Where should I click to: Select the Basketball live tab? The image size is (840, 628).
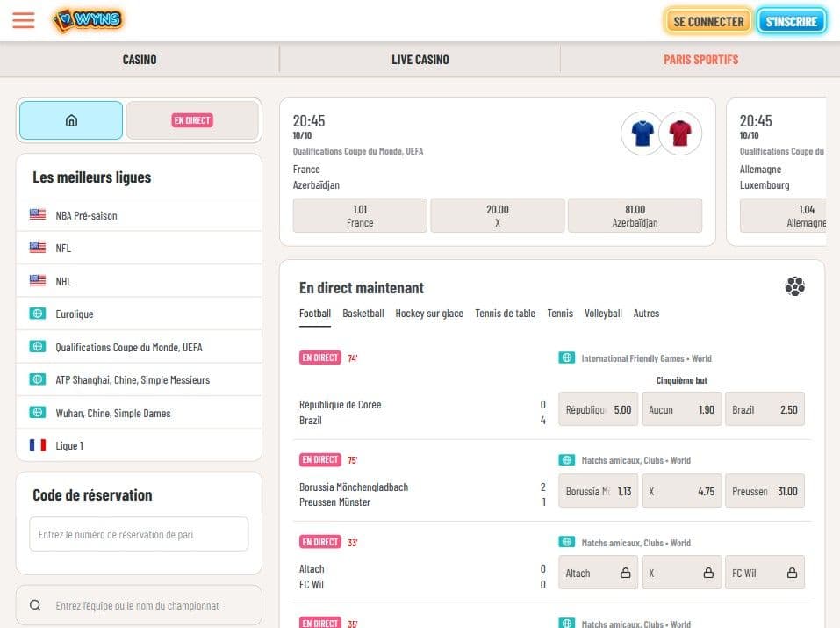coord(363,314)
